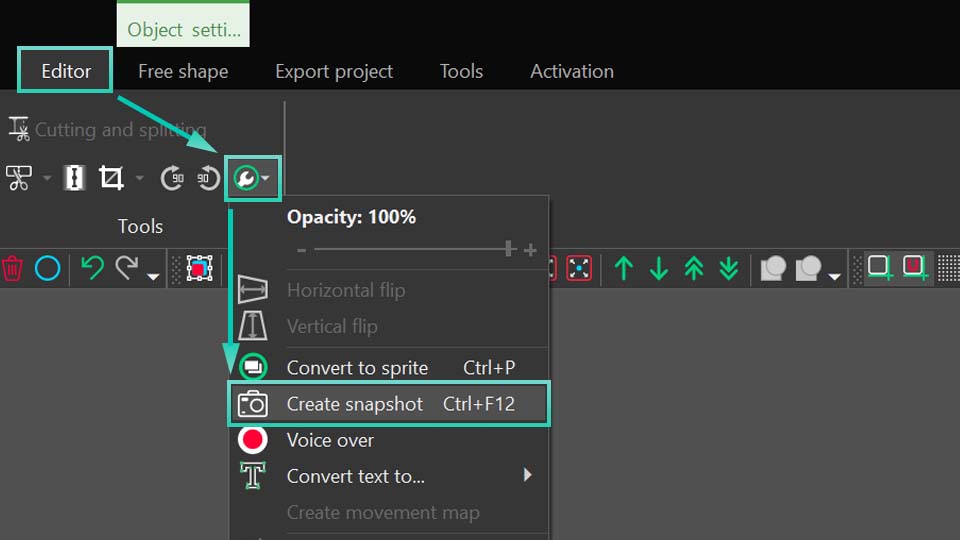Select the split into parts razor icon

click(x=74, y=179)
